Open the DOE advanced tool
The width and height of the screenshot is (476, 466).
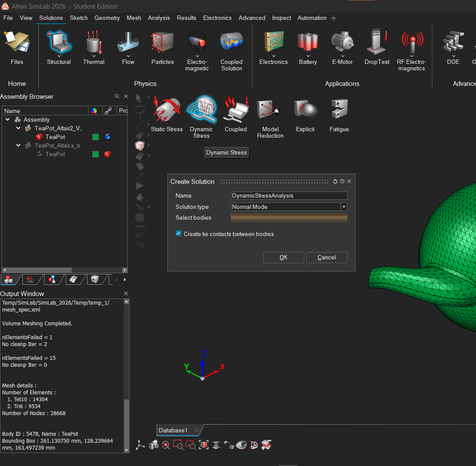pyautogui.click(x=453, y=41)
